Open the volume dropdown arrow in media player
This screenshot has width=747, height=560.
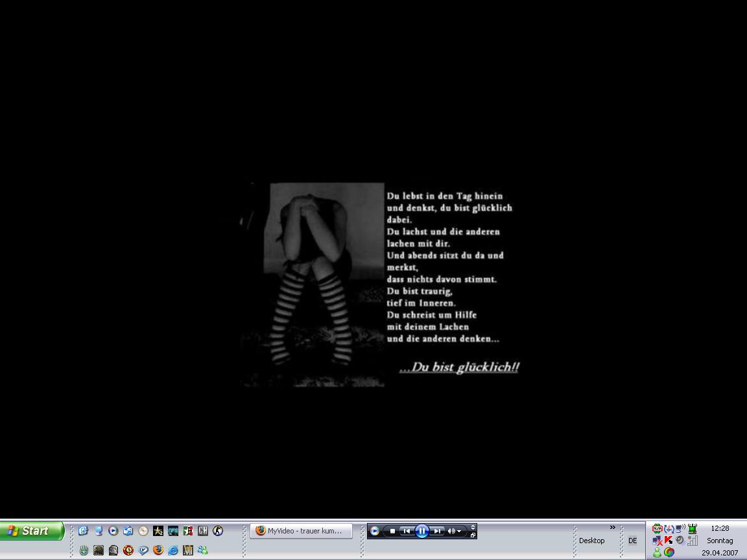click(x=460, y=531)
